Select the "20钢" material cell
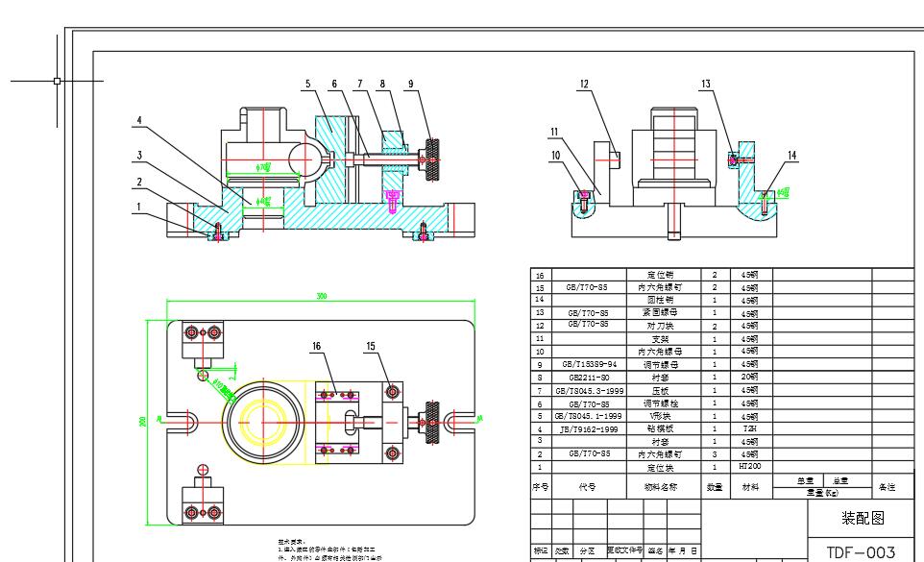This screenshot has height=562, width=924. point(750,377)
